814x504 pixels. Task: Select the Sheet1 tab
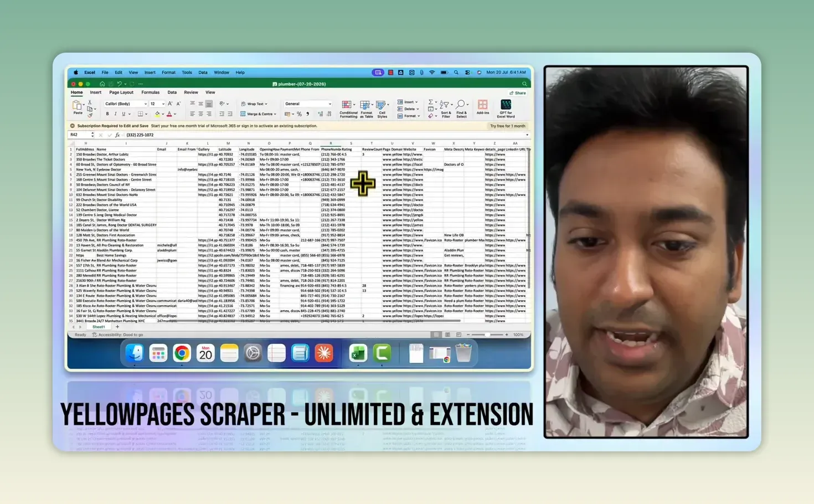(99, 327)
